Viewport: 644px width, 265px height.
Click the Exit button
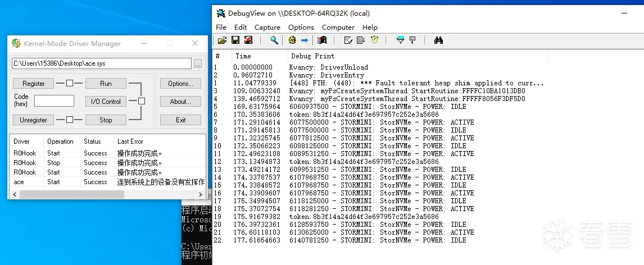pyautogui.click(x=181, y=120)
